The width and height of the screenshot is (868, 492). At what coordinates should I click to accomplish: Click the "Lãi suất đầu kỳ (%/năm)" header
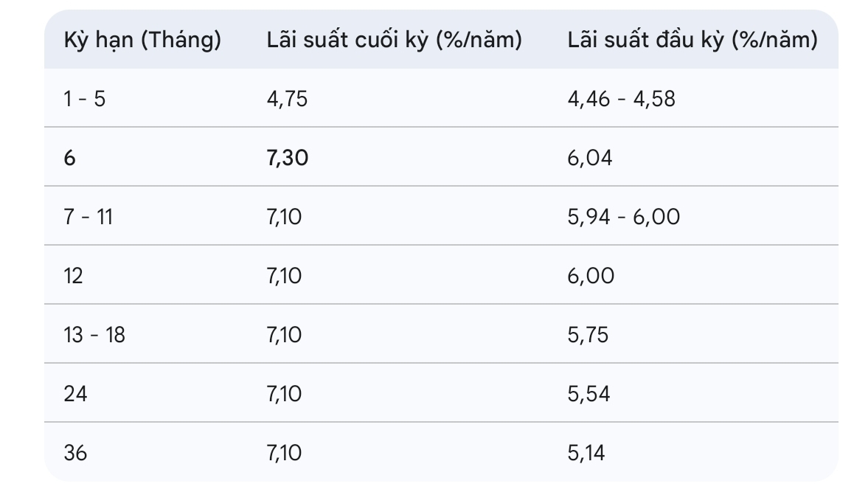[x=692, y=41]
